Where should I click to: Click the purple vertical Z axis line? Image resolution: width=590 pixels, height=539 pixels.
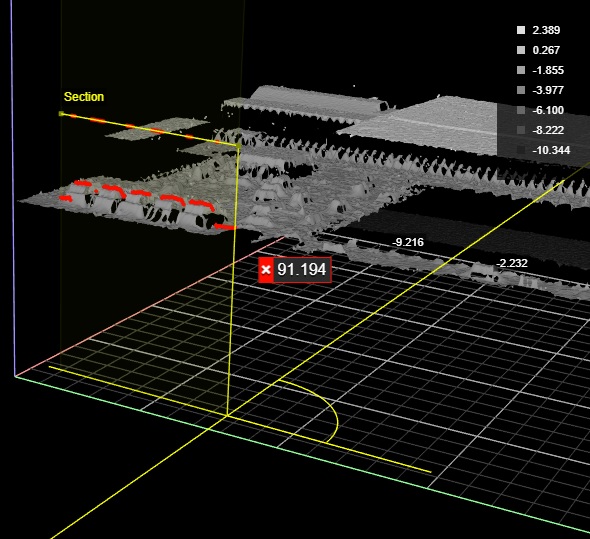pos(13,188)
